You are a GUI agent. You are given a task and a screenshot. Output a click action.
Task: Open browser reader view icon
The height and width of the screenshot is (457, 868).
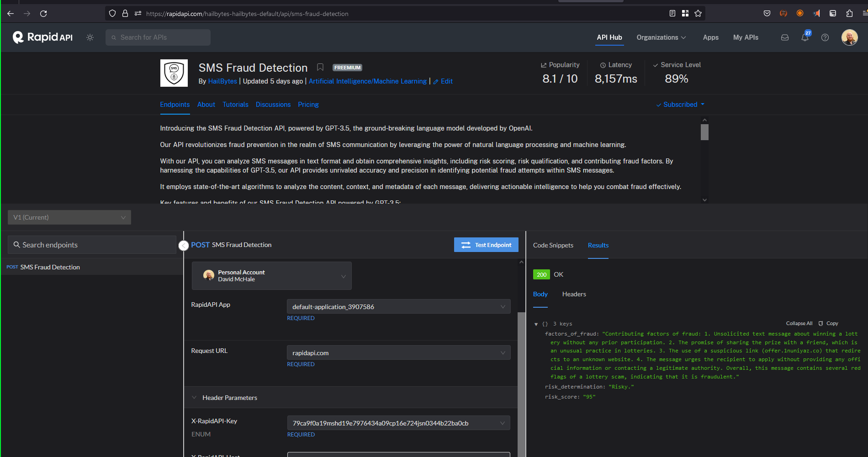coord(672,13)
